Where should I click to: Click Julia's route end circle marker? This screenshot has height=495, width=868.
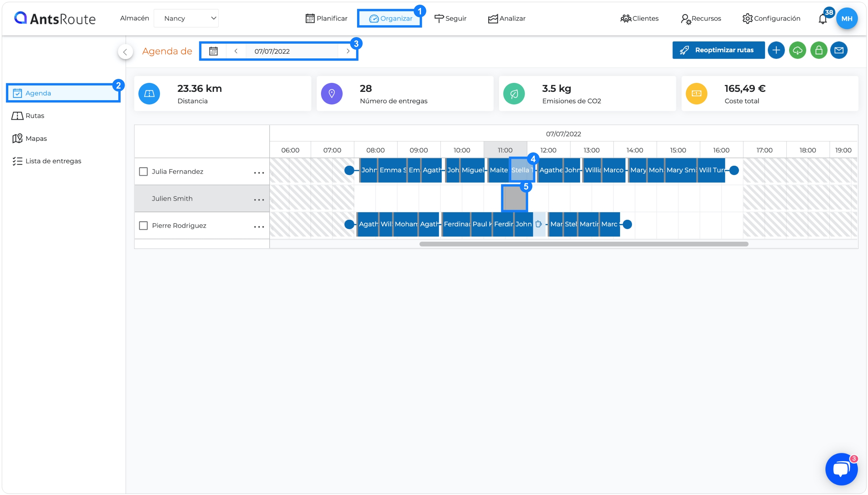[734, 170]
